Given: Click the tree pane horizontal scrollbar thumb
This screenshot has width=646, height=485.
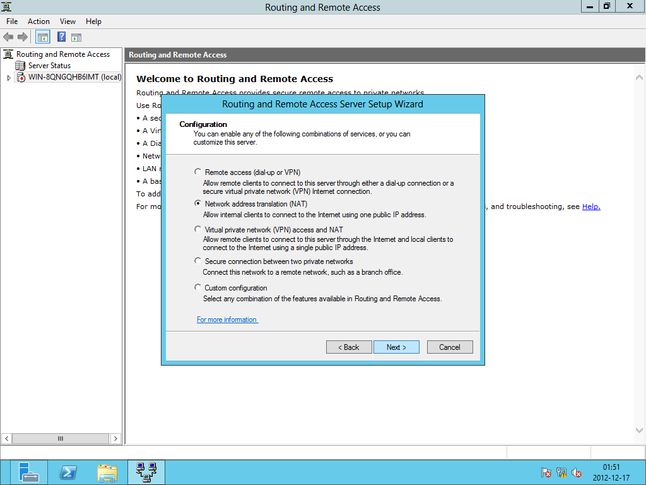Looking at the screenshot, I should 61,438.
